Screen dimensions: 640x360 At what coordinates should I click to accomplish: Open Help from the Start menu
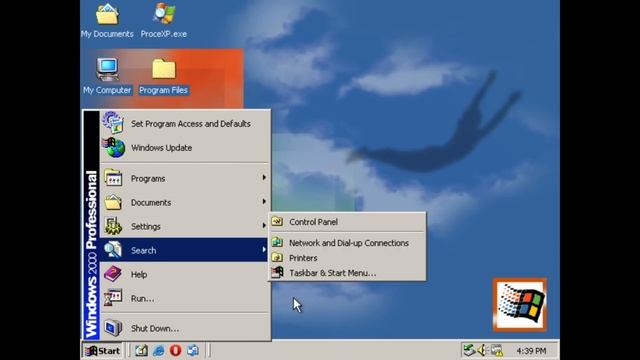(185, 274)
